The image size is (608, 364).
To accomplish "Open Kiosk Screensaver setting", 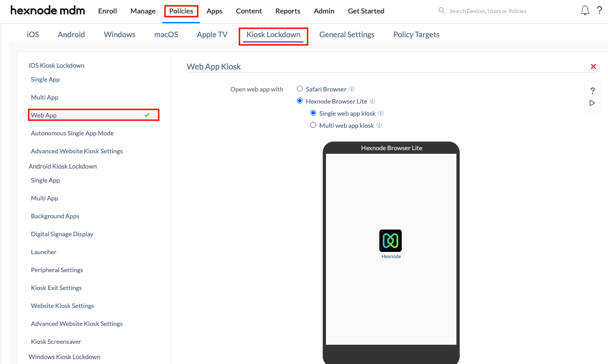I will point(56,342).
